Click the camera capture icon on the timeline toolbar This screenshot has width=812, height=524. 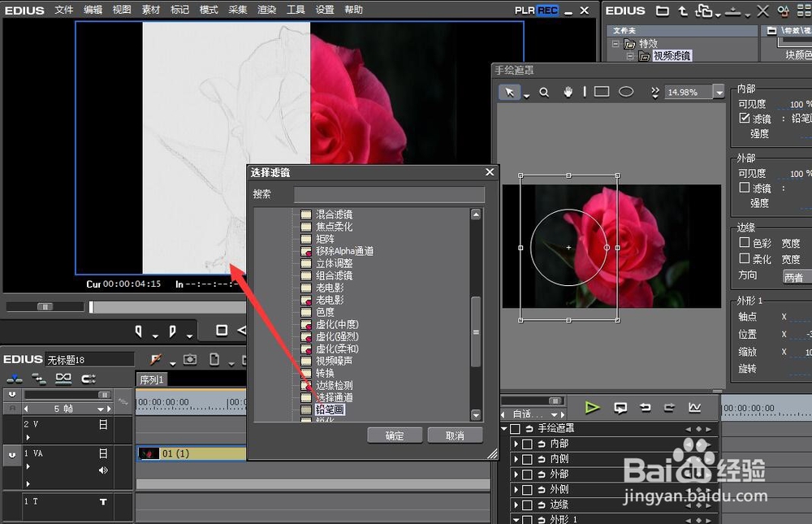190,359
